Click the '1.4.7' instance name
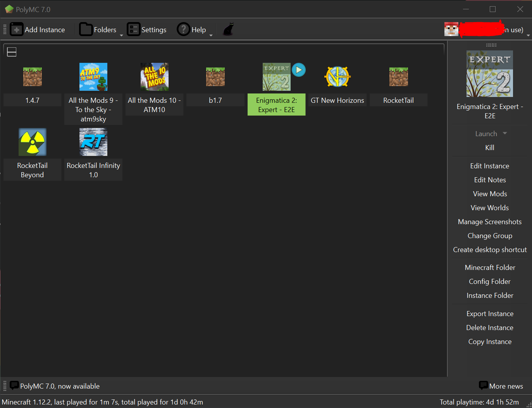The width and height of the screenshot is (532, 408). coord(33,100)
